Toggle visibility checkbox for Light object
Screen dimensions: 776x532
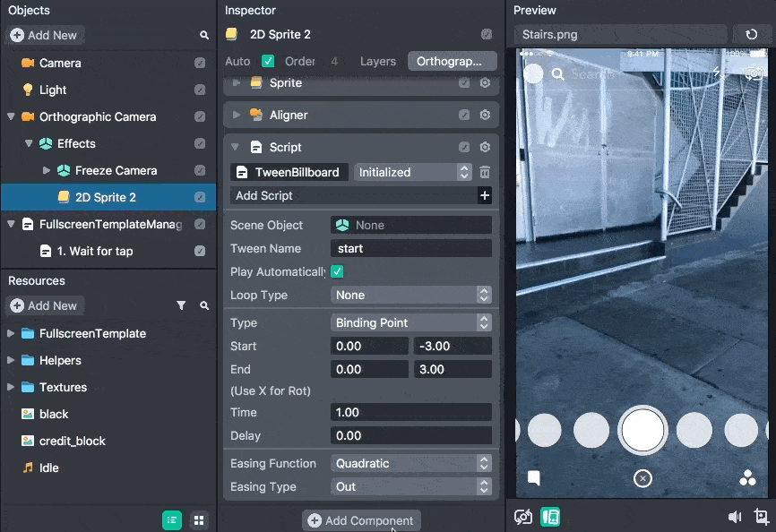200,90
